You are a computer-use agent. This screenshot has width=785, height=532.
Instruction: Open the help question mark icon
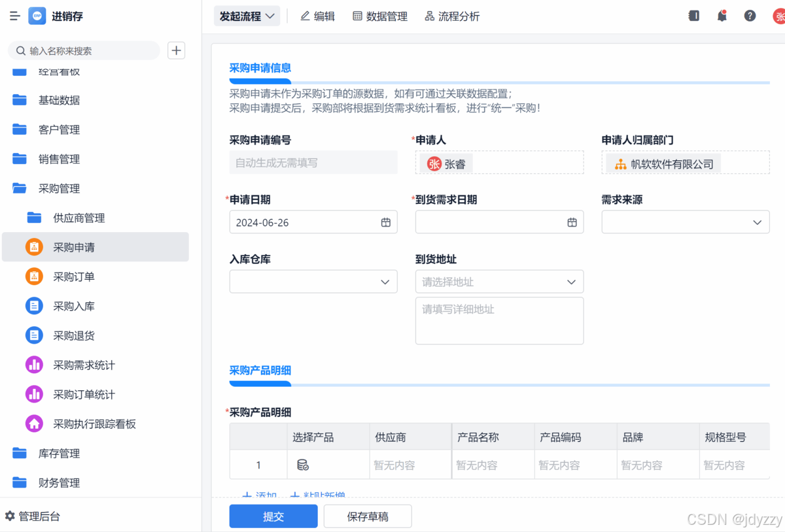point(750,16)
